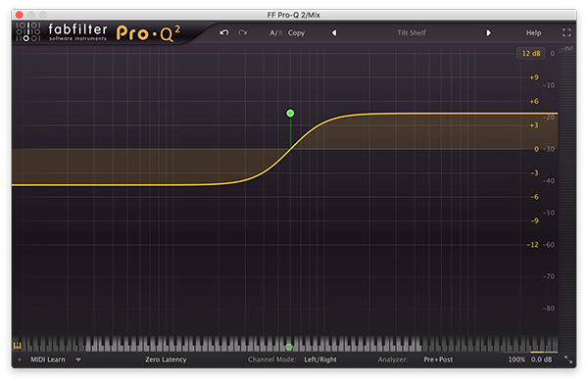Adjust the 100% global gain scale
Screen dimensions: 588x382
click(516, 359)
